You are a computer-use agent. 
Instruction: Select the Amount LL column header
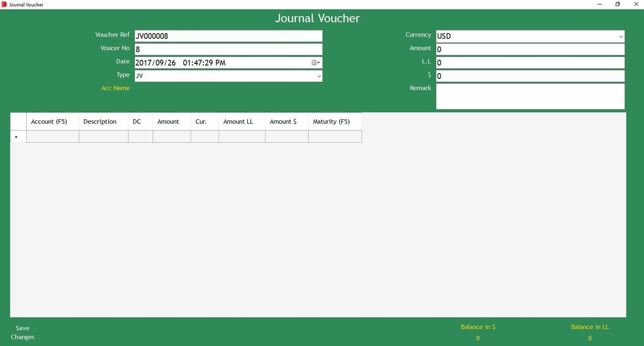click(242, 121)
